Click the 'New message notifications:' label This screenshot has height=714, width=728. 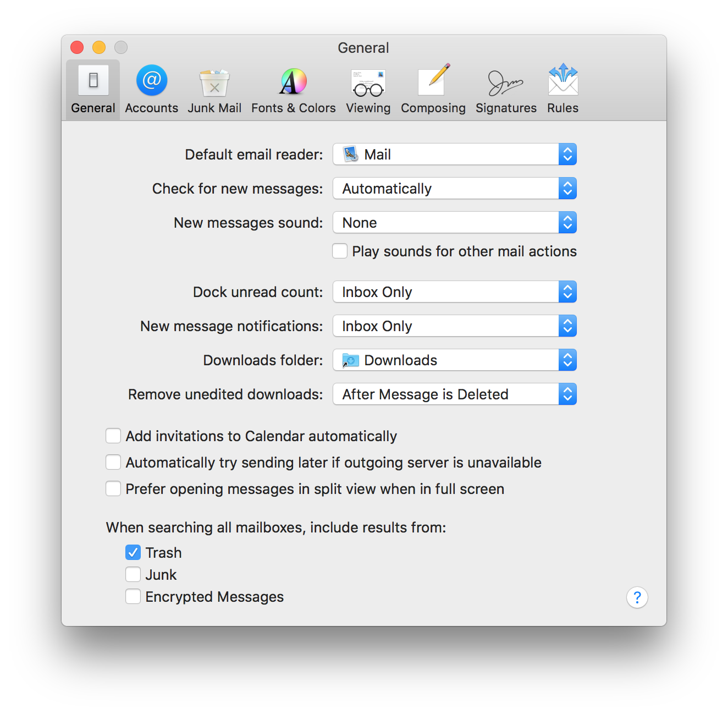[231, 326]
